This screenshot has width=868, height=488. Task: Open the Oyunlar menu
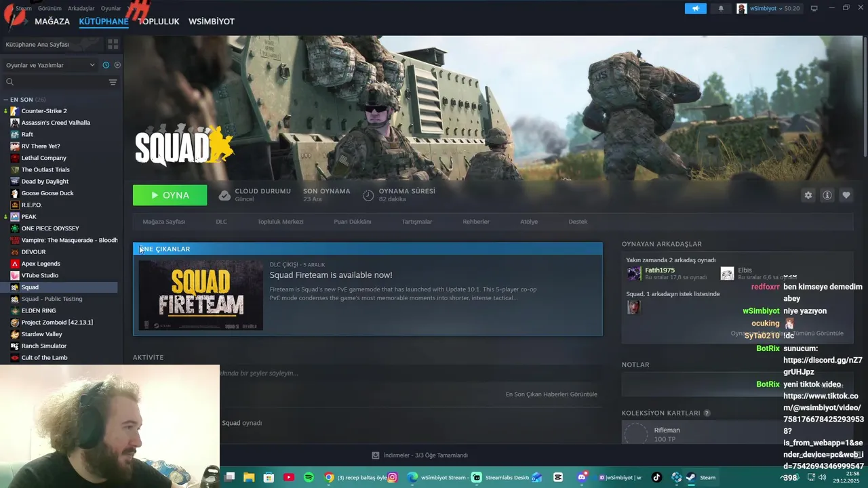(x=111, y=8)
